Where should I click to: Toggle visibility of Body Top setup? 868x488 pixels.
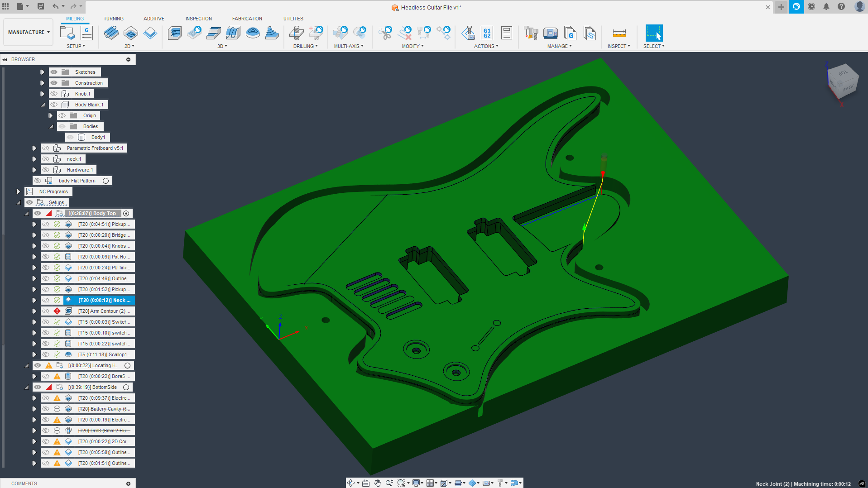pyautogui.click(x=38, y=213)
